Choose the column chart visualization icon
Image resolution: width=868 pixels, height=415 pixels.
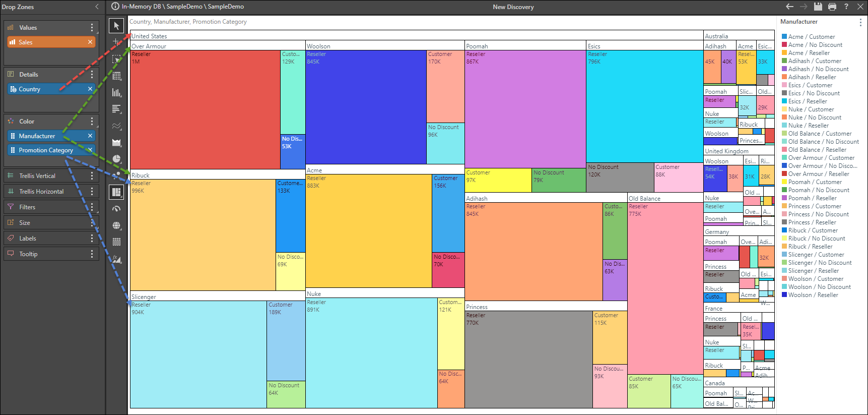click(x=117, y=93)
